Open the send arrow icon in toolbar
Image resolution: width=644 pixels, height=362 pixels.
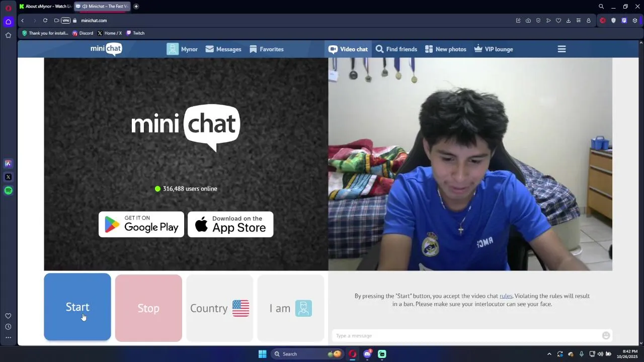coord(548,21)
